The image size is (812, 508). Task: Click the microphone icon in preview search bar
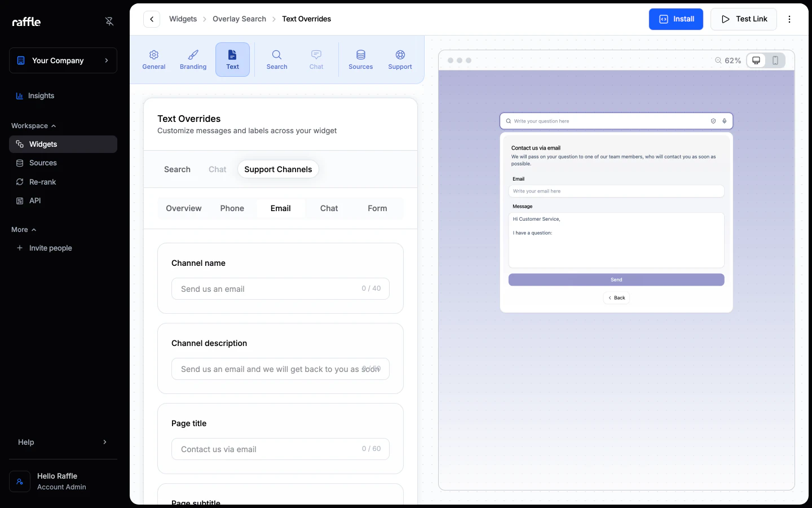pyautogui.click(x=725, y=121)
